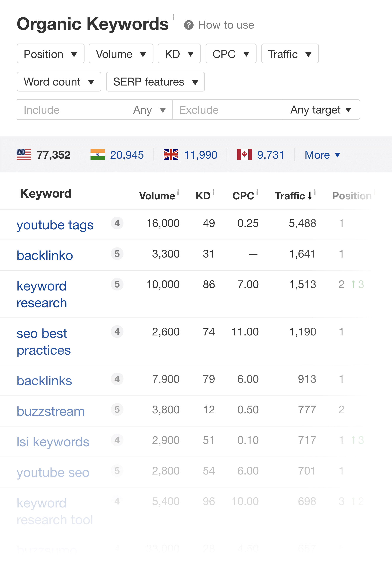Click SERP features badge for youtube seo
The height and width of the screenshot is (566, 392).
click(117, 471)
